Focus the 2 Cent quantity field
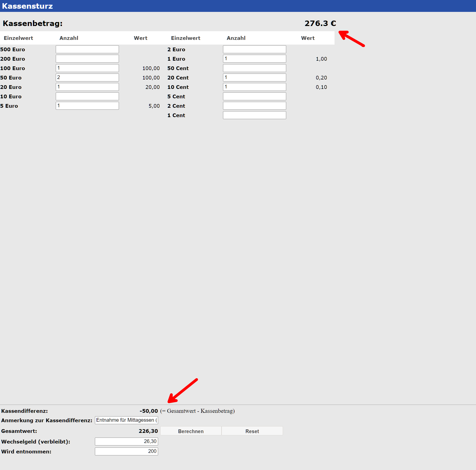This screenshot has height=470, width=476. (254, 106)
